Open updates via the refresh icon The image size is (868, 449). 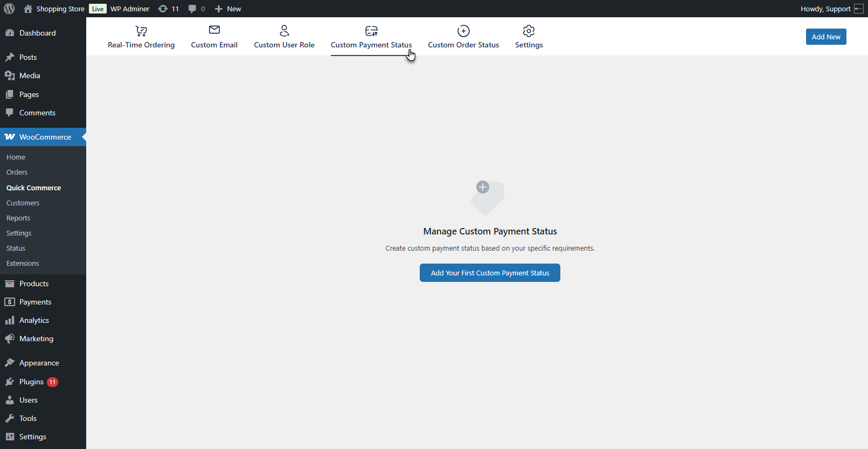163,9
